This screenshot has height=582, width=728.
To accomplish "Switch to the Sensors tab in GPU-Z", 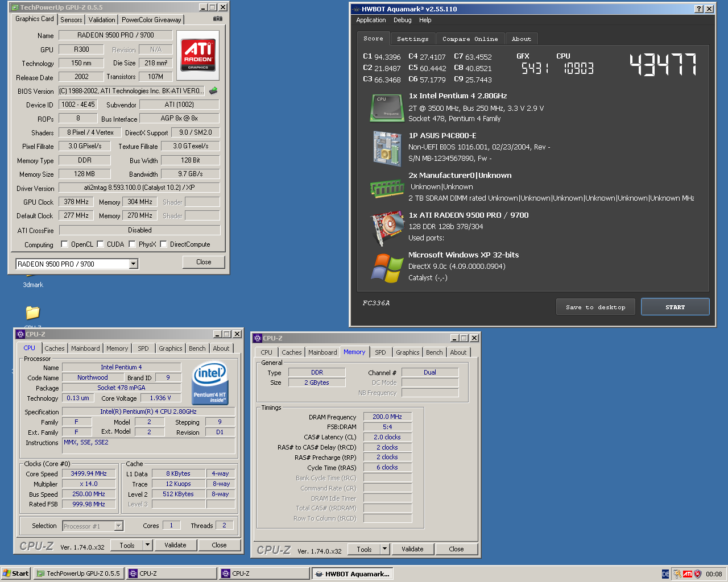I will click(71, 20).
